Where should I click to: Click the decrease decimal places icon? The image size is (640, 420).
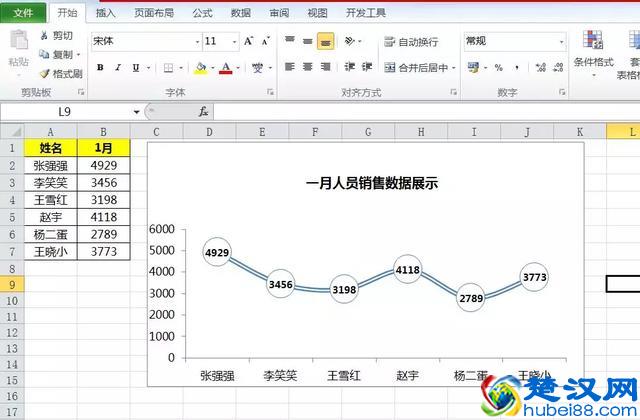click(x=558, y=68)
